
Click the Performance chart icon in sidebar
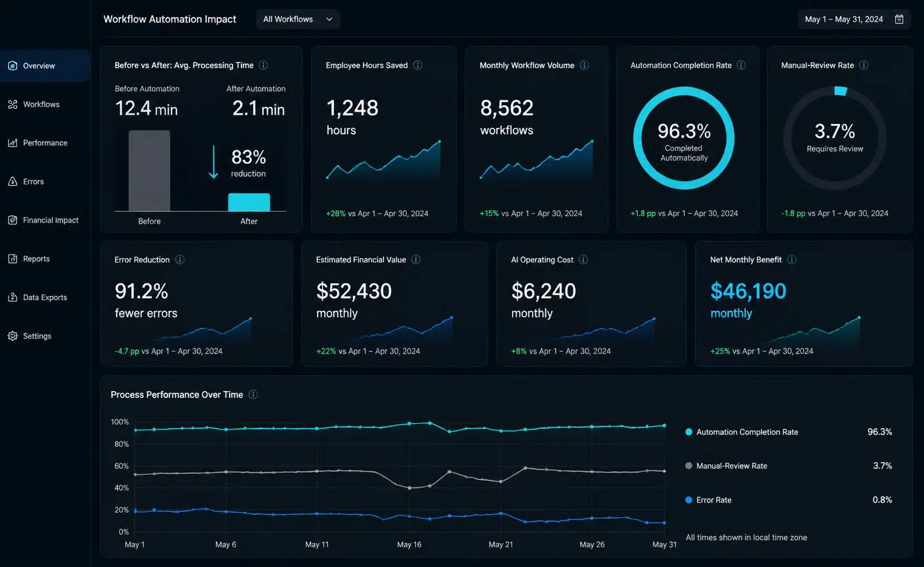[x=12, y=143]
